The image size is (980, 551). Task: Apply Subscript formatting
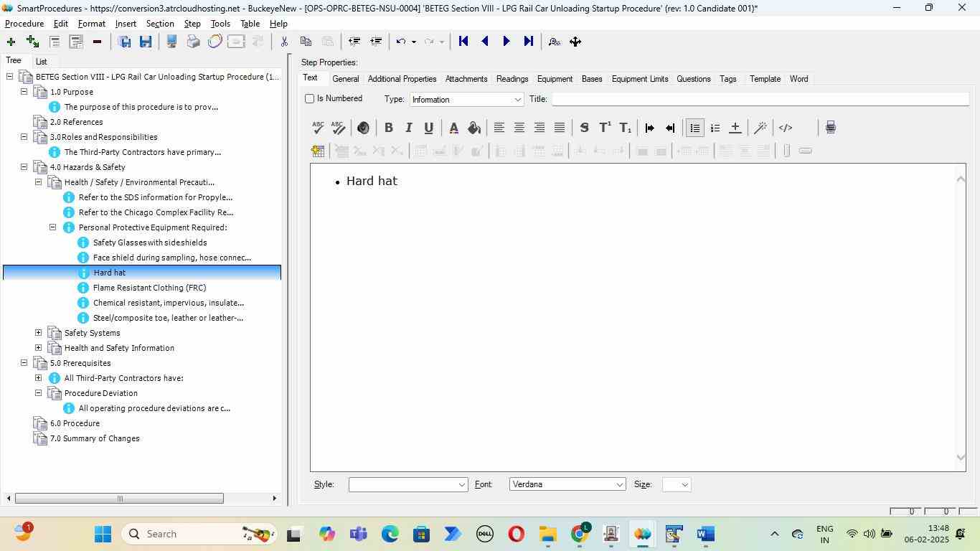pyautogui.click(x=625, y=128)
